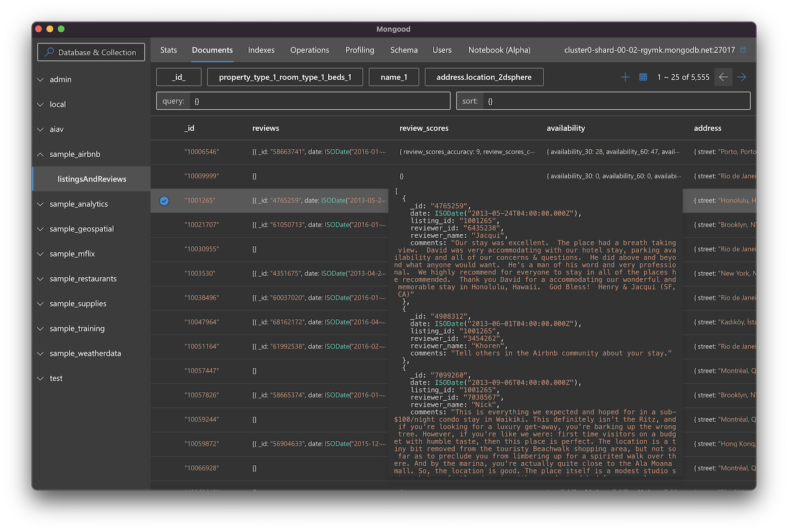Select the property_type_1_room_type_1_beds_1 index
Screen dimensions: 788x532
(x=285, y=77)
